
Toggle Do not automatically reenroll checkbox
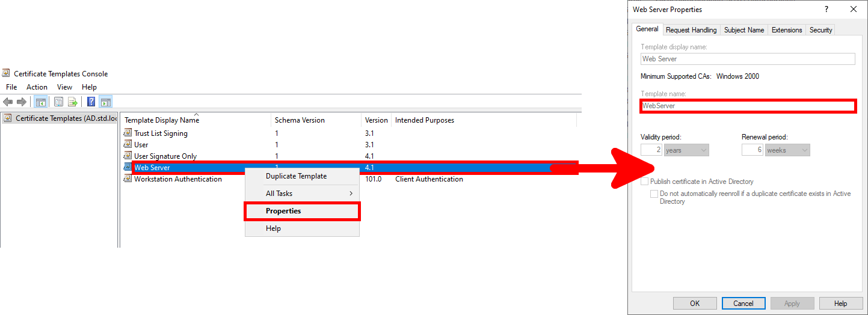click(x=654, y=194)
